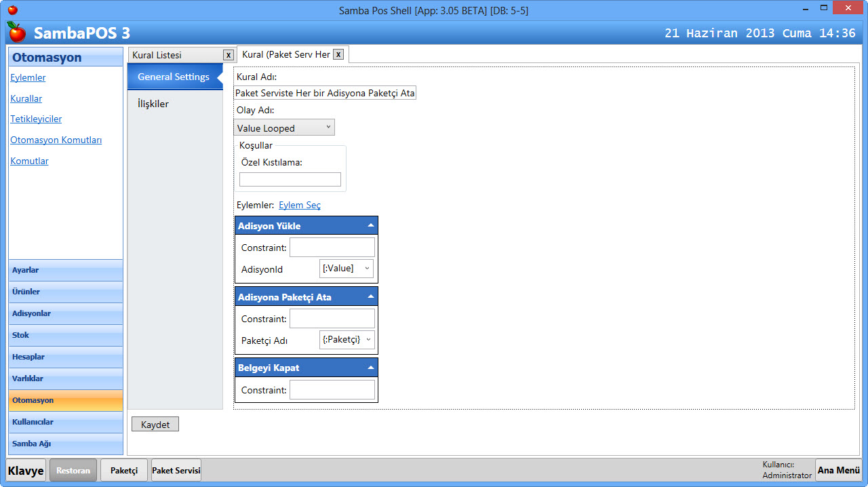The width and height of the screenshot is (868, 487).
Task: Click the SambaPOS apple logo icon
Action: point(17,32)
